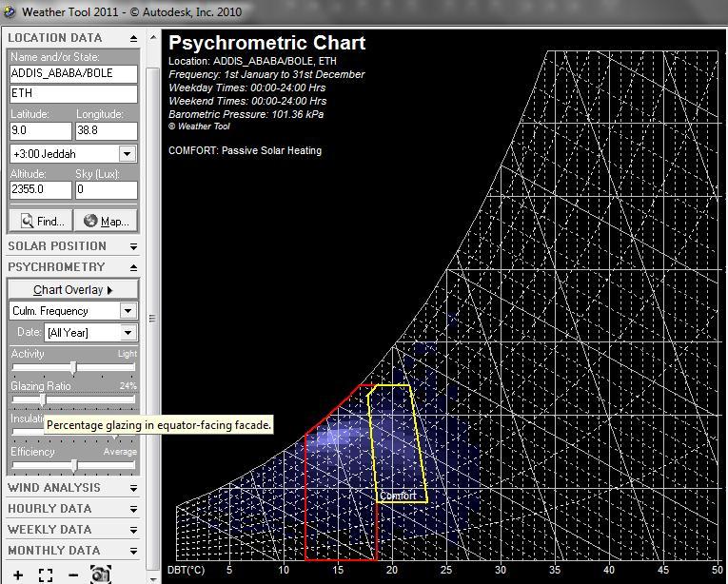
Task: Open the Chart Overlay menu
Action: (x=73, y=290)
